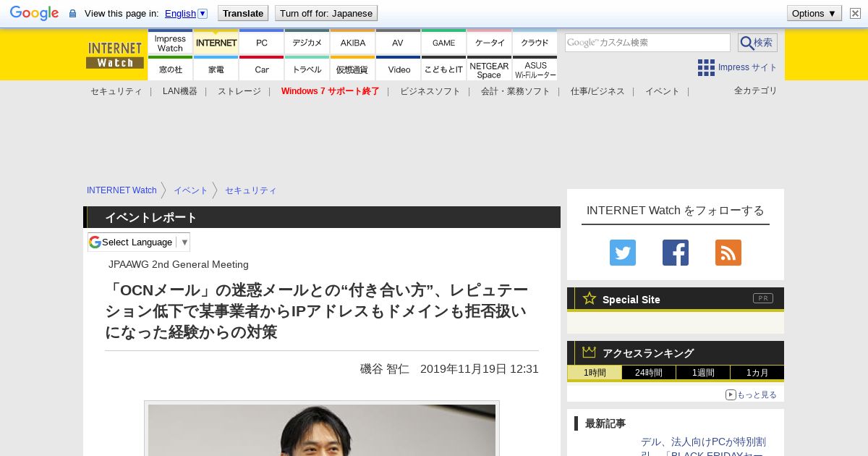
Task: Click the padlock icon in translate bar
Action: (72, 14)
